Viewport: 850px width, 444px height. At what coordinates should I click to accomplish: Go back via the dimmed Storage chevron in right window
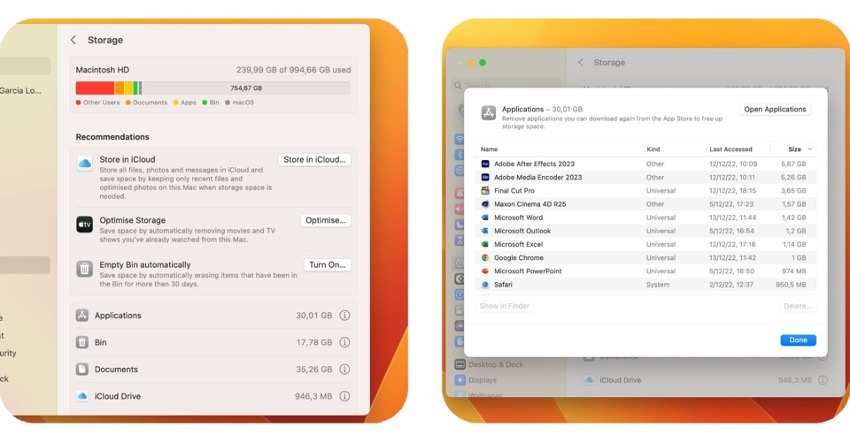point(581,62)
